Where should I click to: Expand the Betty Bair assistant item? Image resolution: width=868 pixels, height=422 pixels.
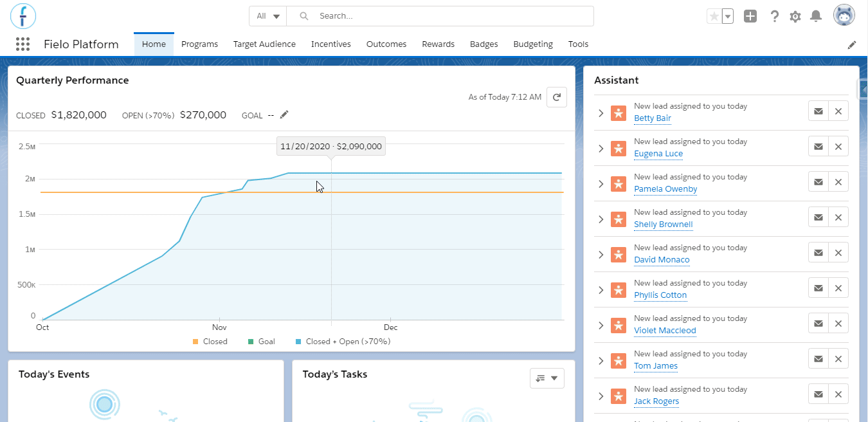coord(601,113)
